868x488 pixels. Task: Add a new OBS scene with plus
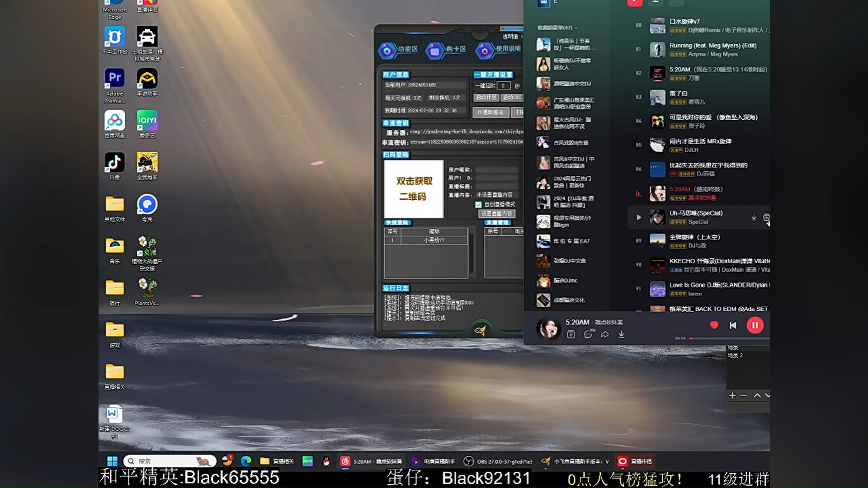click(x=732, y=395)
